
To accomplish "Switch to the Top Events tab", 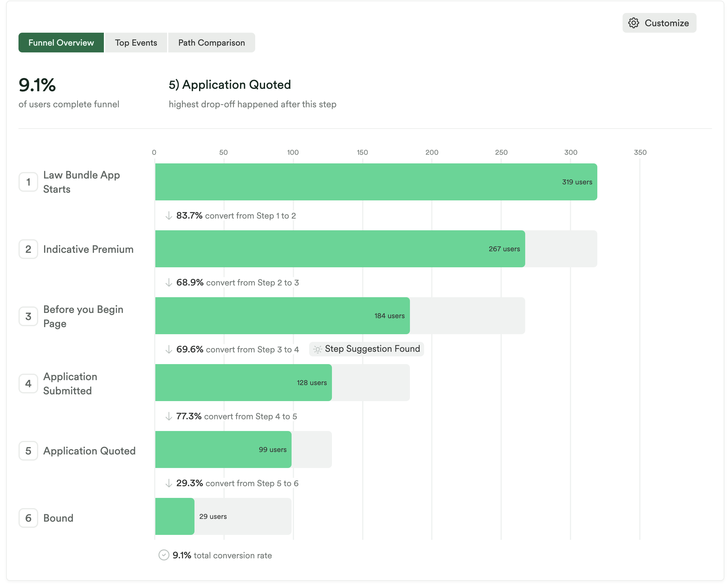I will tap(136, 43).
